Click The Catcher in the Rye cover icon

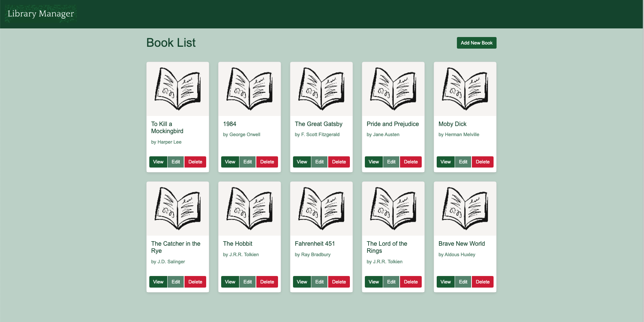point(177,209)
